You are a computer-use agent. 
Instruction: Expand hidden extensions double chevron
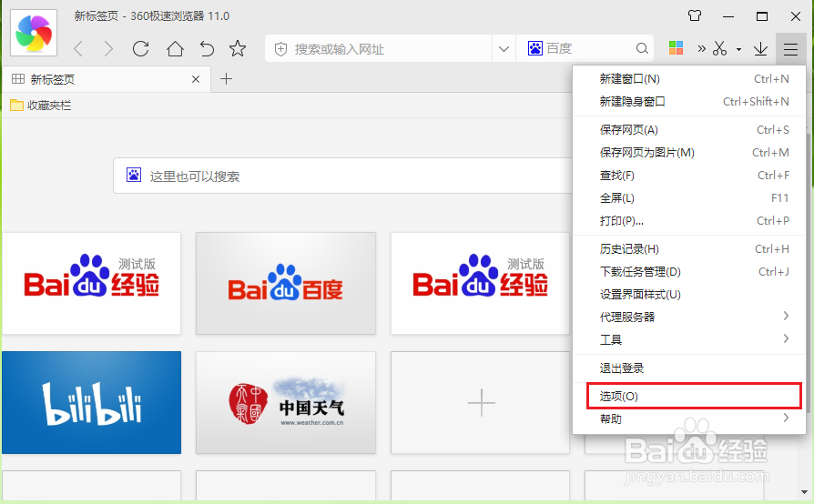coord(702,49)
